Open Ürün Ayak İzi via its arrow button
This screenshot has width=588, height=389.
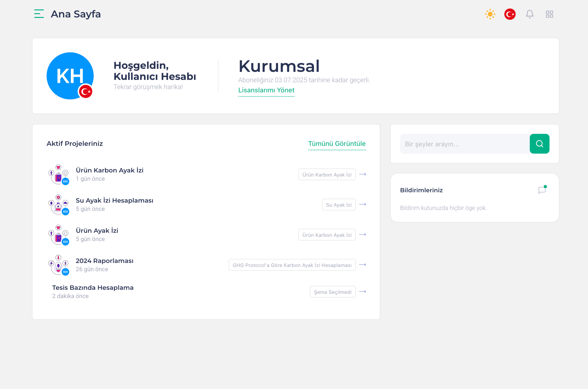pyautogui.click(x=363, y=235)
